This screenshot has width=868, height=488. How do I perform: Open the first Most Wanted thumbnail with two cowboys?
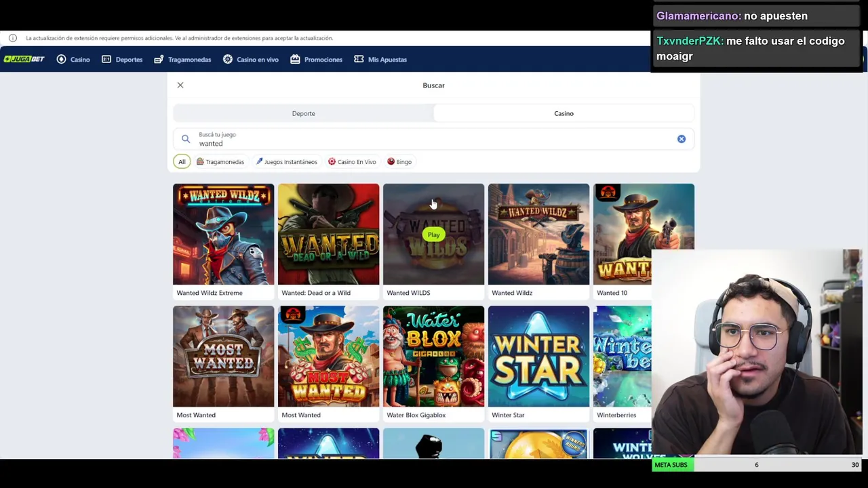[x=223, y=356]
